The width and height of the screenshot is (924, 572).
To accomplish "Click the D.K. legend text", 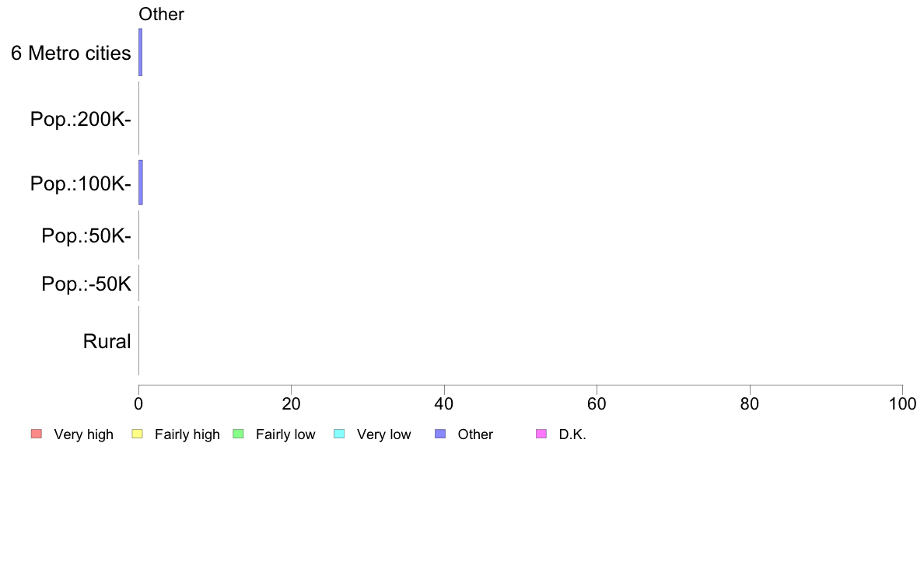I will coord(572,434).
